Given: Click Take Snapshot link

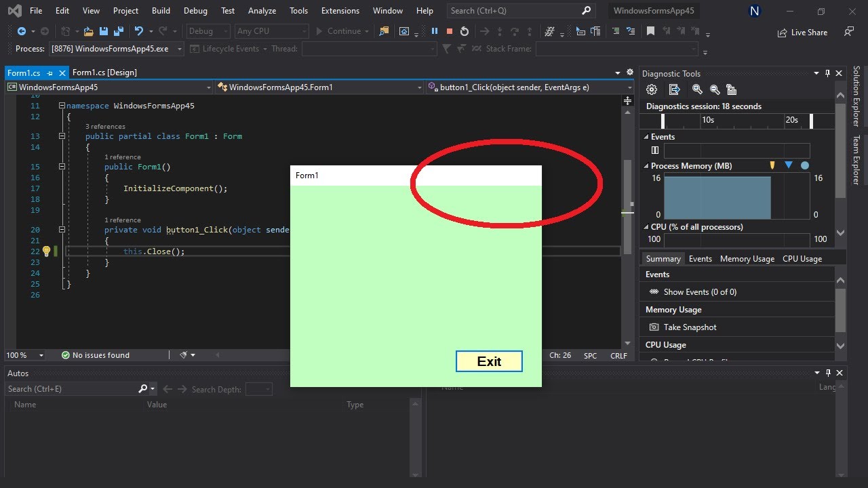Looking at the screenshot, I should (690, 327).
